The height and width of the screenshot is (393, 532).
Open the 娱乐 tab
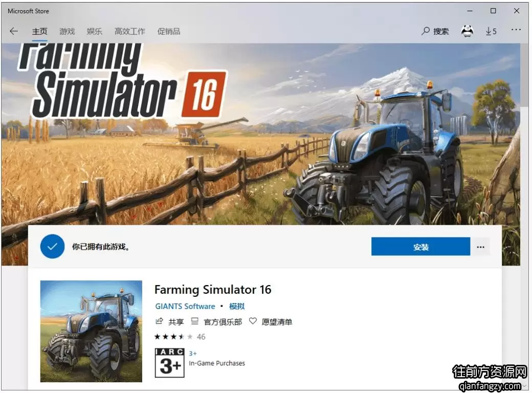click(94, 32)
